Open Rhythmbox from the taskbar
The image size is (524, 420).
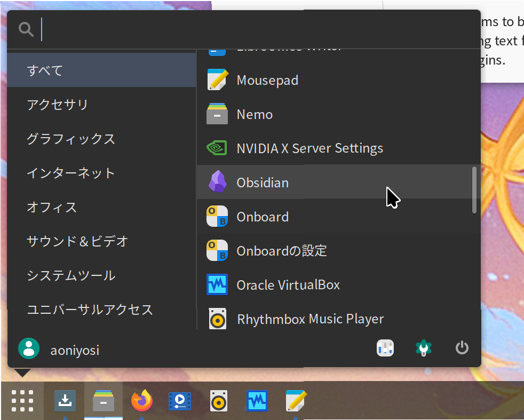(x=219, y=401)
